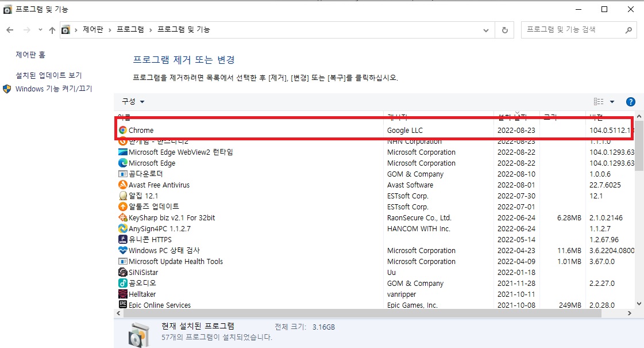
Task: Click the view options list icon
Action: [x=599, y=102]
